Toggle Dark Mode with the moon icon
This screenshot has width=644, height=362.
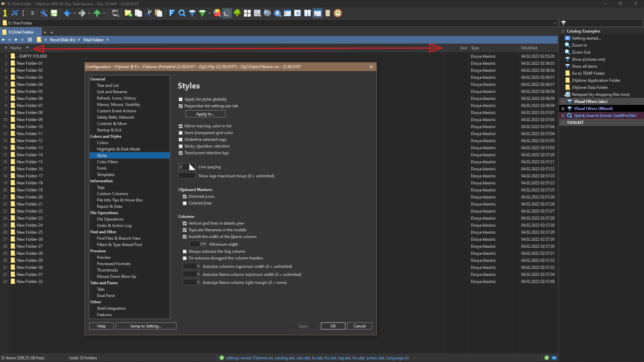point(227,13)
